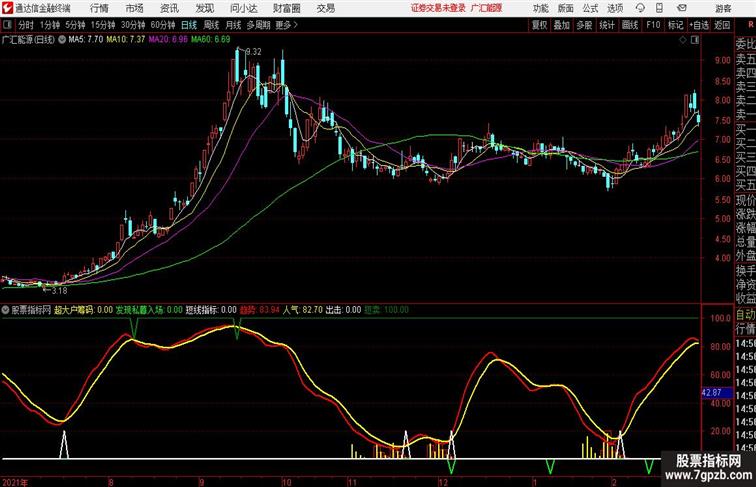This screenshot has height=487, width=756.
Task: Click the 叠加 overlay button
Action: (x=562, y=25)
